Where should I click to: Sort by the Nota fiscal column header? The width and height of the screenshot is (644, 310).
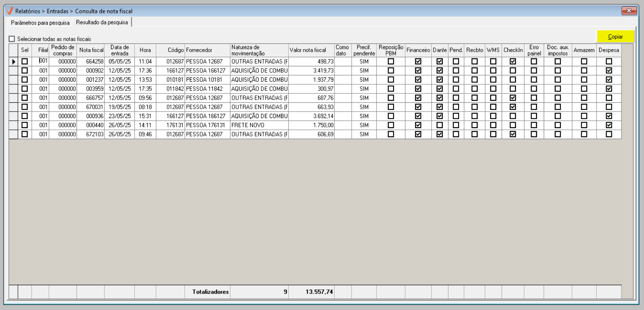click(x=91, y=50)
